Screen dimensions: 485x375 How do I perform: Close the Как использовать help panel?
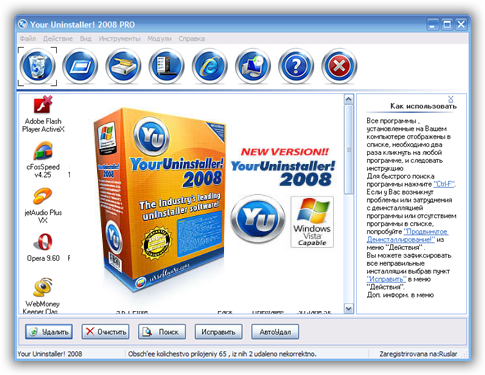pyautogui.click(x=451, y=99)
